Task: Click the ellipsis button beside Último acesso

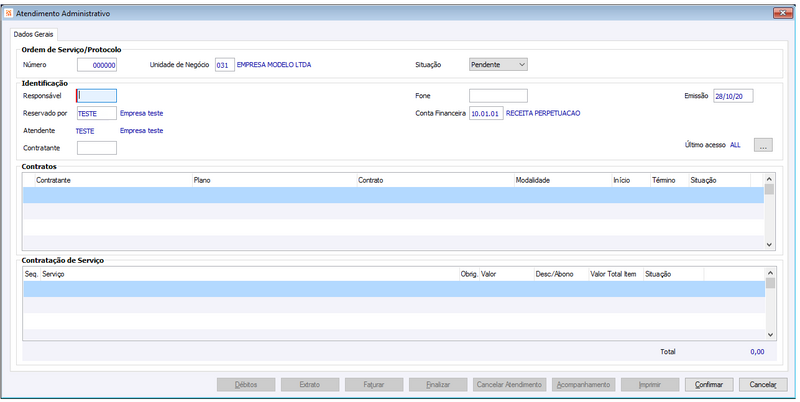Action: coord(763,145)
